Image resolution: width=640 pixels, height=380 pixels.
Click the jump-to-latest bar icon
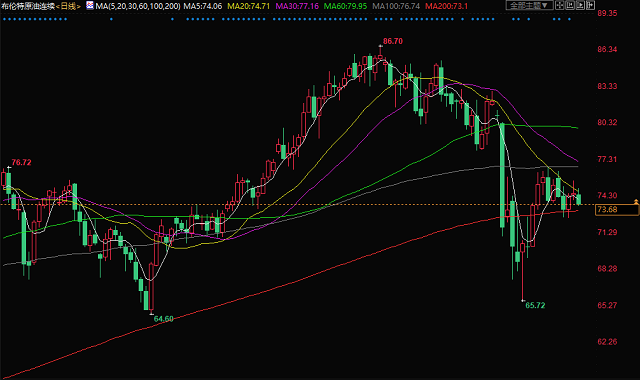click(570, 5)
